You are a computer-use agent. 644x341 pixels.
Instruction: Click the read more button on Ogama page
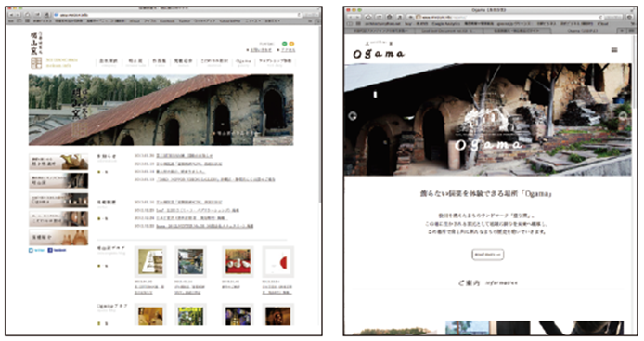point(487,255)
